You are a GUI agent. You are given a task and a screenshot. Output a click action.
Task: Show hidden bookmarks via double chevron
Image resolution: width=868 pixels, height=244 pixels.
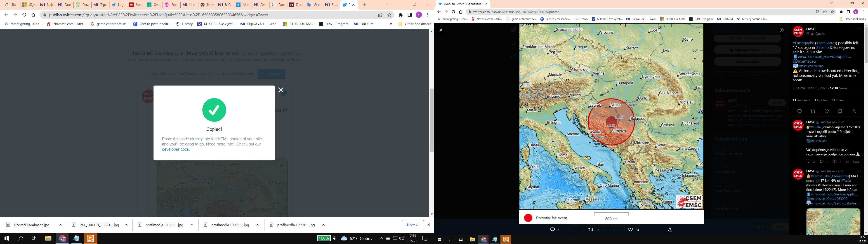click(391, 24)
